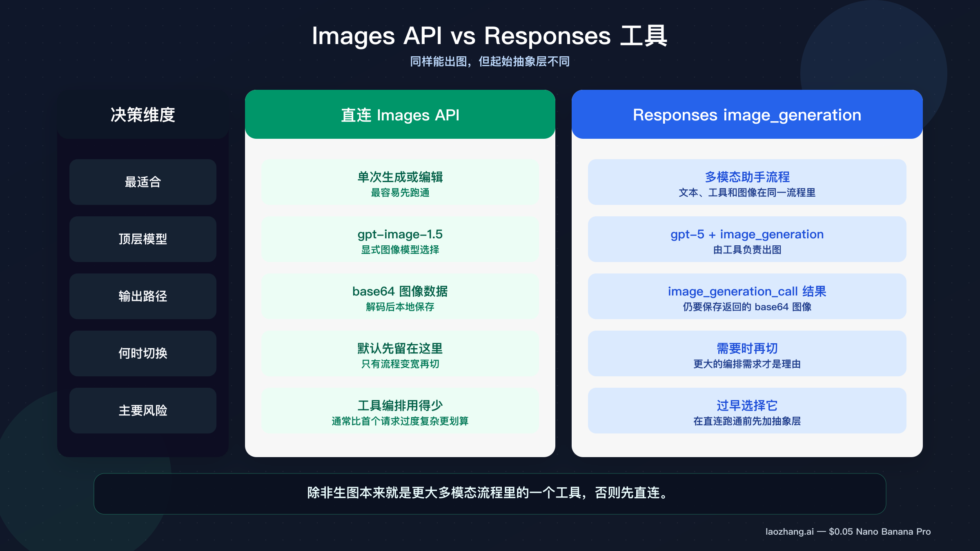Select the Responses image_generation blue header
The image size is (980, 551).
(746, 115)
